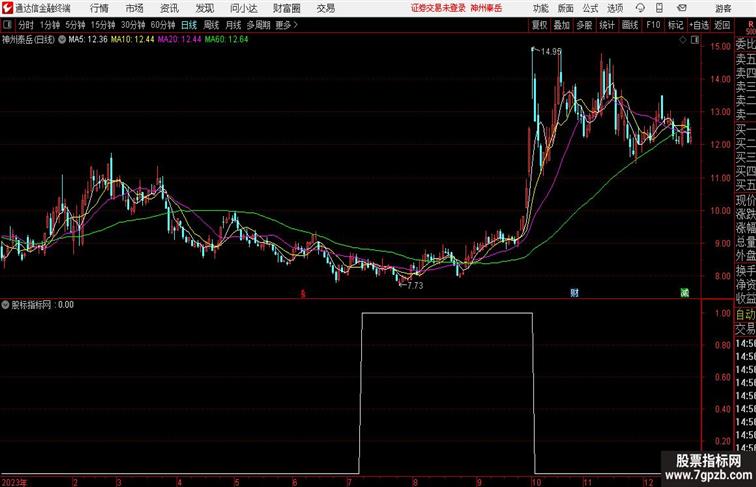Screen dimensions: 756x487
Task: Click the 叠加 overlay button
Action: pos(562,25)
